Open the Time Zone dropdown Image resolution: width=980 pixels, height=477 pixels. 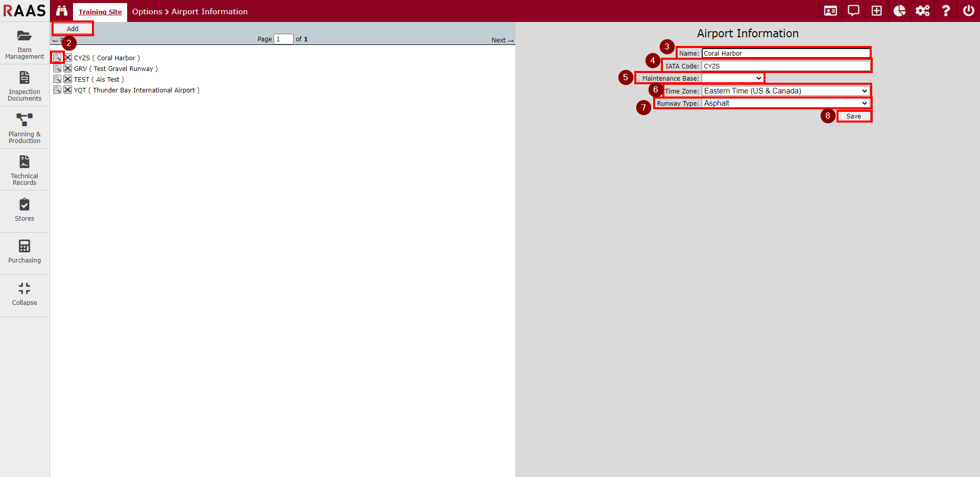click(785, 91)
